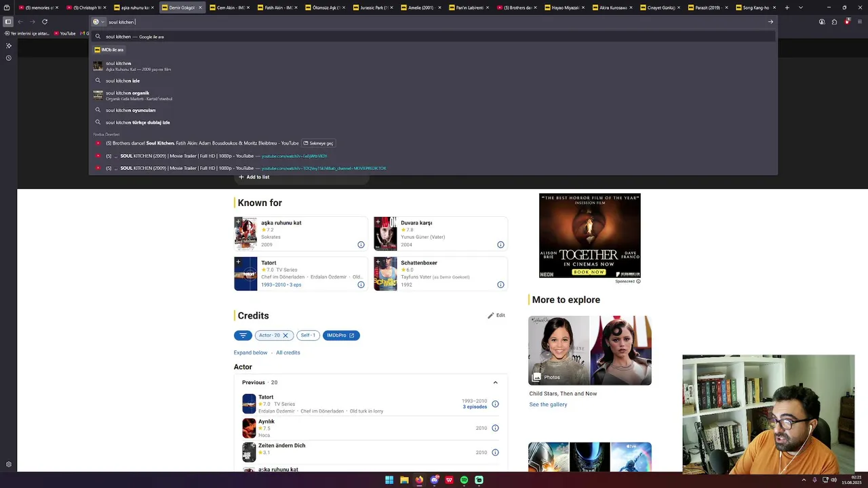
Task: Open the 'Together' movie ad banner
Action: (590, 235)
